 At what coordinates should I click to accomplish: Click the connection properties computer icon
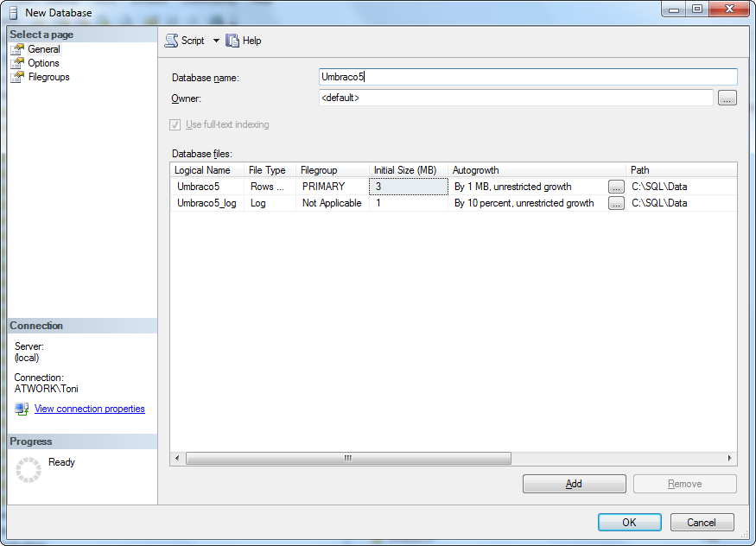pyautogui.click(x=22, y=409)
